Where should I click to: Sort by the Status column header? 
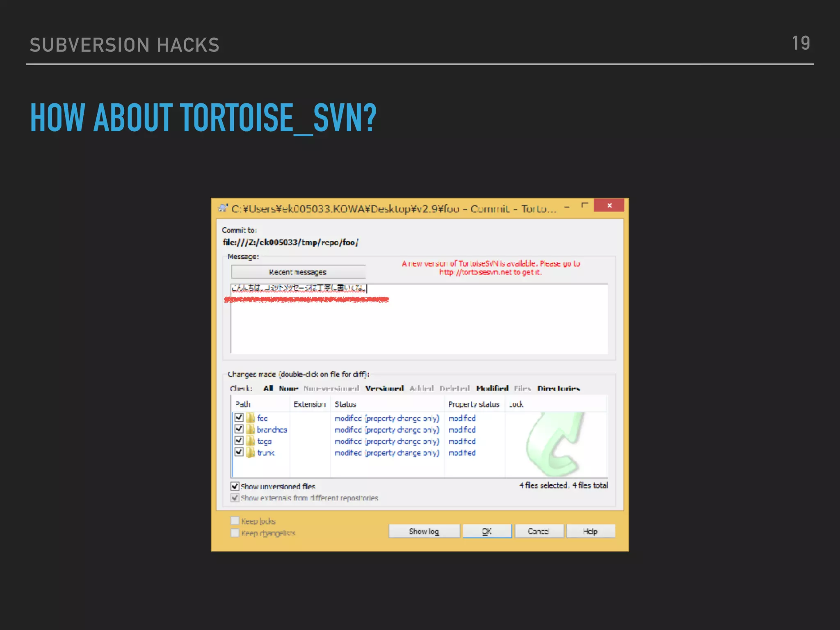coord(345,404)
